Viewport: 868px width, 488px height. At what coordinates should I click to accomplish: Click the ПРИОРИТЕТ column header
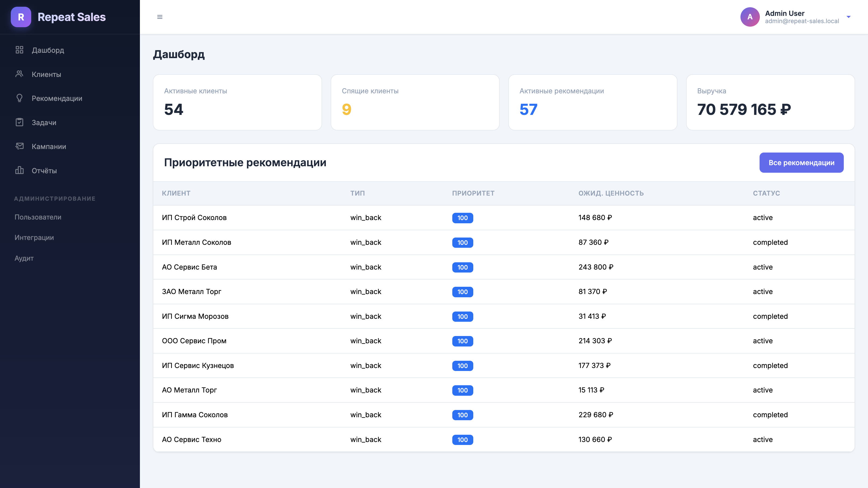coord(473,193)
